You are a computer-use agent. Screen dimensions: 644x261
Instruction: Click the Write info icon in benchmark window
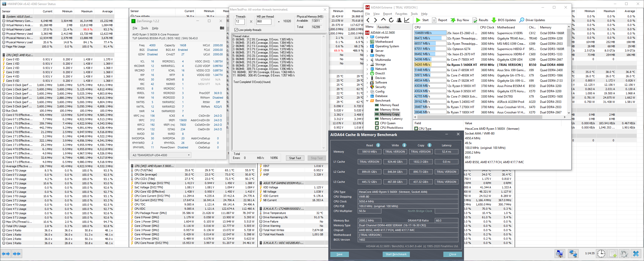pyautogui.click(x=404, y=145)
